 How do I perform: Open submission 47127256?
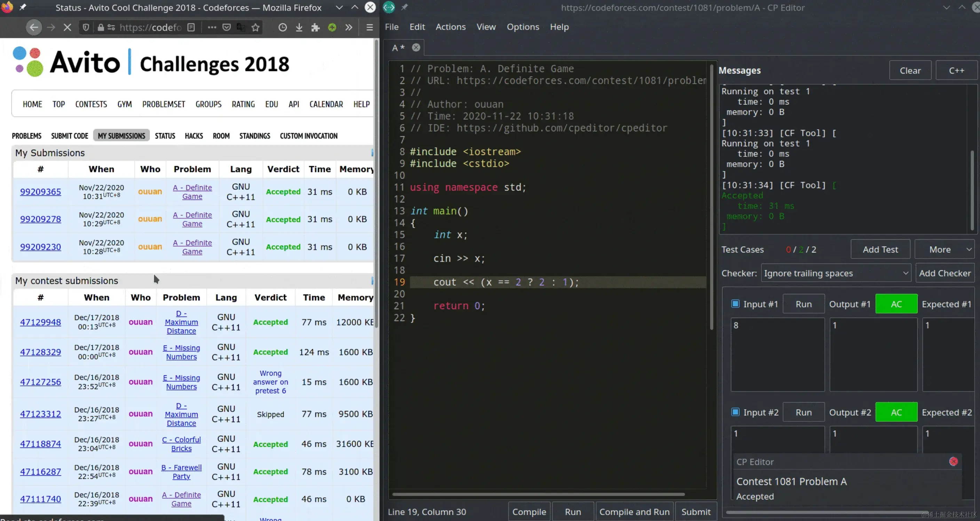point(40,382)
